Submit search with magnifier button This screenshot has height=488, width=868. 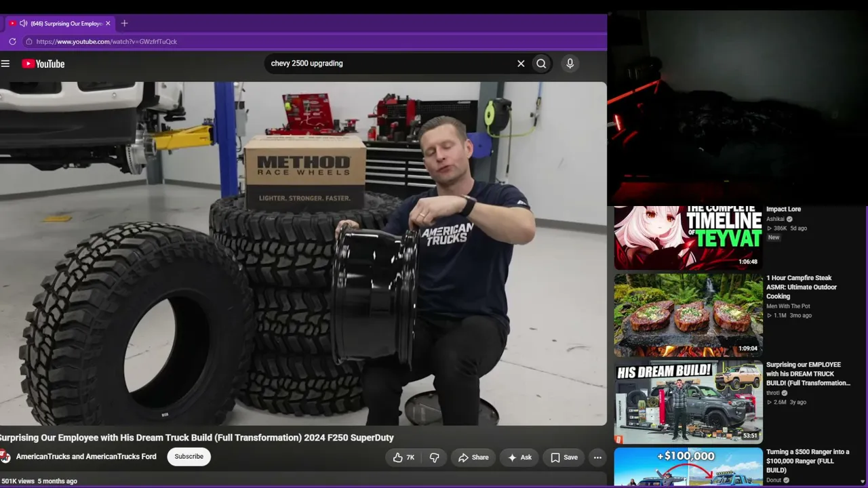[541, 64]
